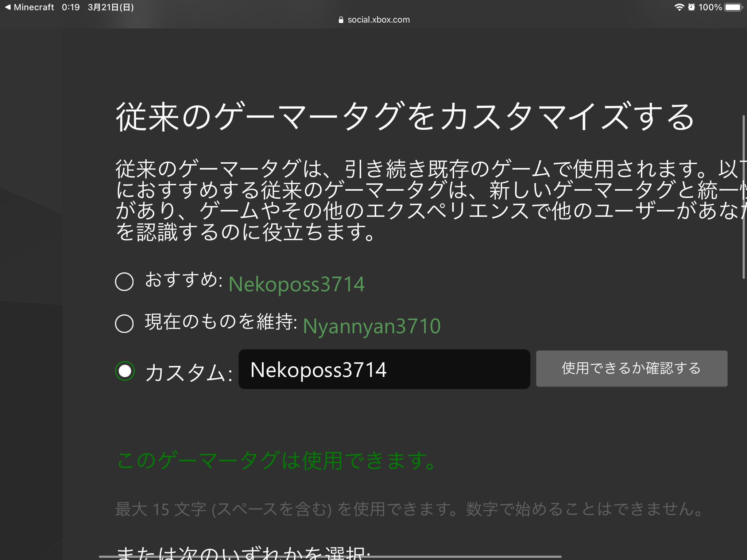Click the 使用できるか確認する button
This screenshot has width=747, height=560.
(x=632, y=369)
